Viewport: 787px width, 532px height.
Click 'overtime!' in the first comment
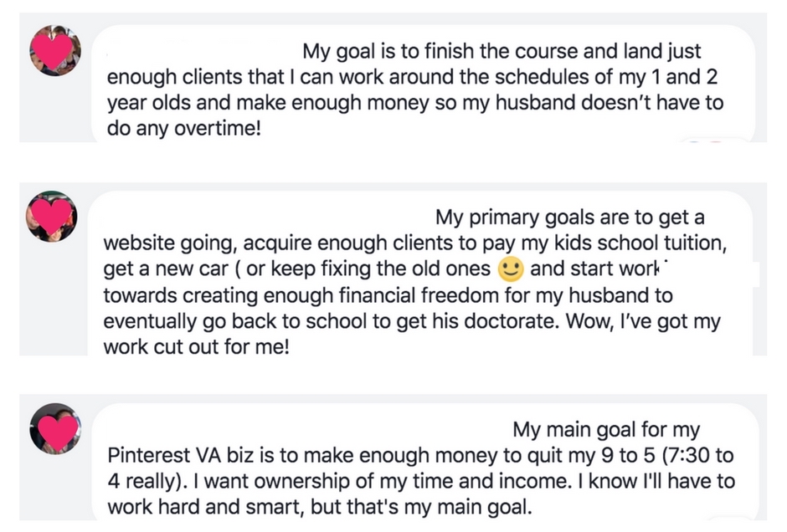(x=218, y=128)
